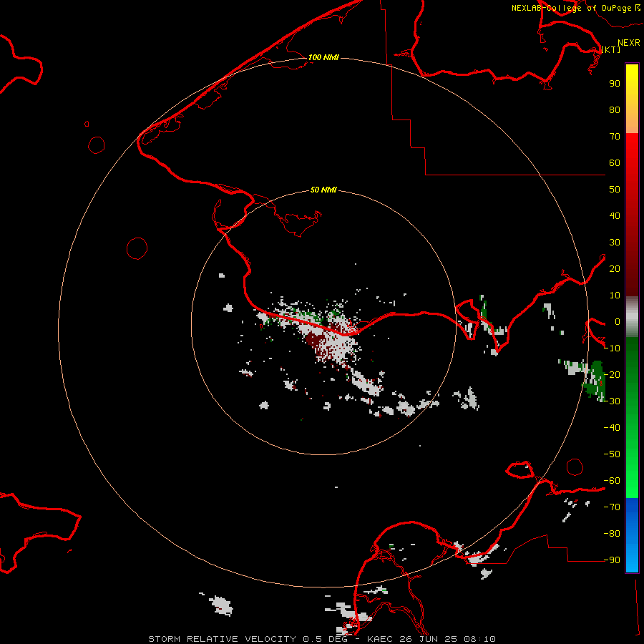Click the 0 value on the velocity scale
This screenshot has width=644, height=644.
(x=618, y=321)
